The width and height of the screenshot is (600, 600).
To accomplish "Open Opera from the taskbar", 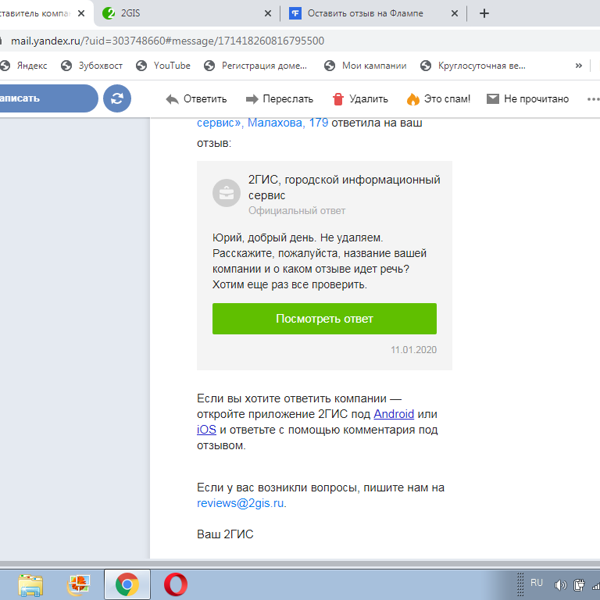I will click(x=176, y=584).
